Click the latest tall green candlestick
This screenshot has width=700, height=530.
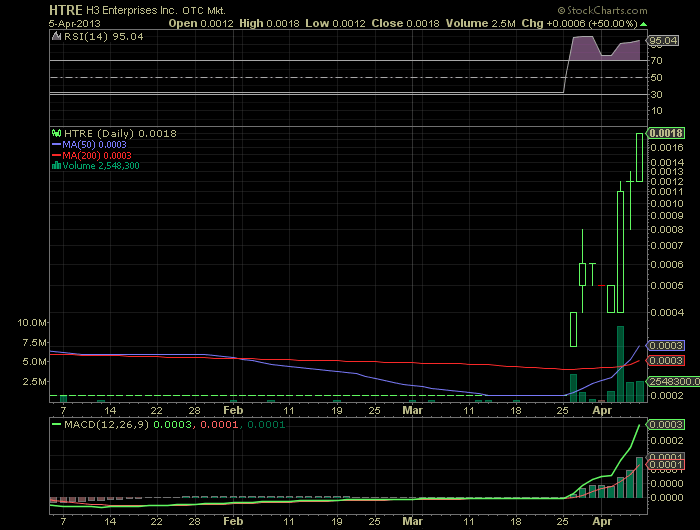coord(639,157)
